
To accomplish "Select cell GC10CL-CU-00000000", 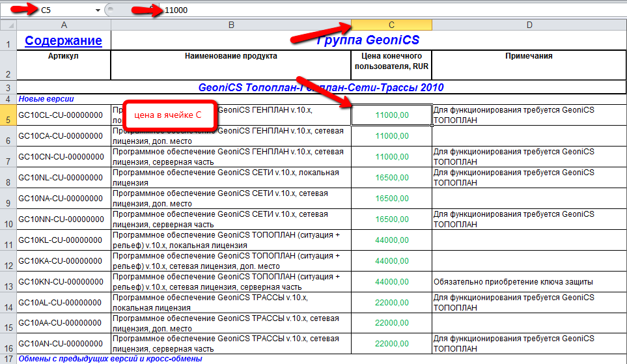I will pos(64,115).
